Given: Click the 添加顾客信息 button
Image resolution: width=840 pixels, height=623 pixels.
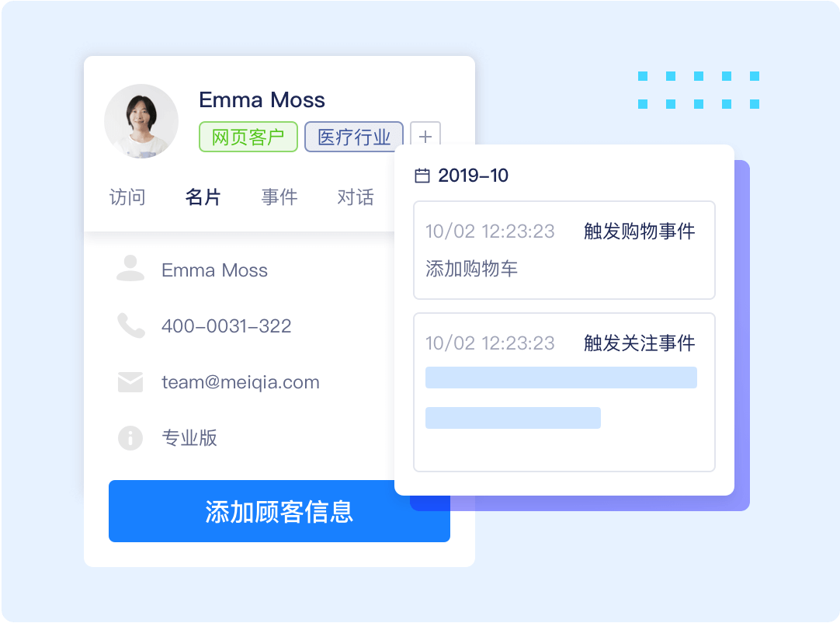Looking at the screenshot, I should (279, 511).
